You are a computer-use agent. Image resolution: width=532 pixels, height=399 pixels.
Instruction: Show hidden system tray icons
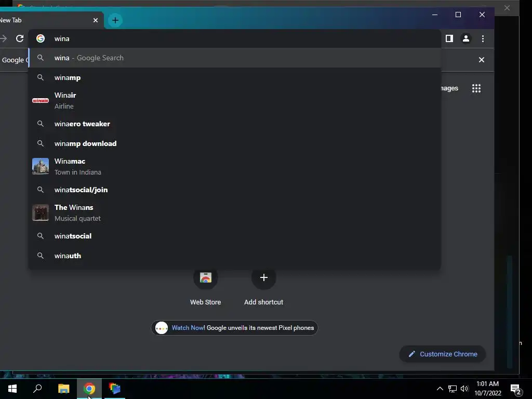pos(440,389)
